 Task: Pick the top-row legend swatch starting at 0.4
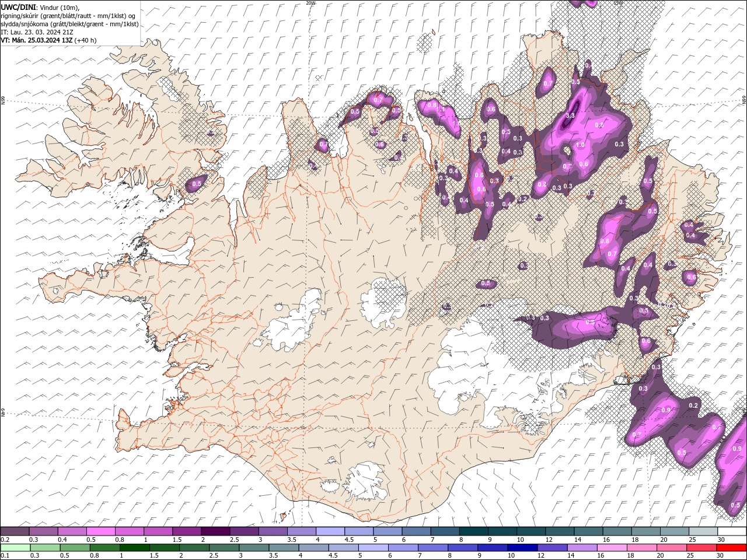point(72,531)
